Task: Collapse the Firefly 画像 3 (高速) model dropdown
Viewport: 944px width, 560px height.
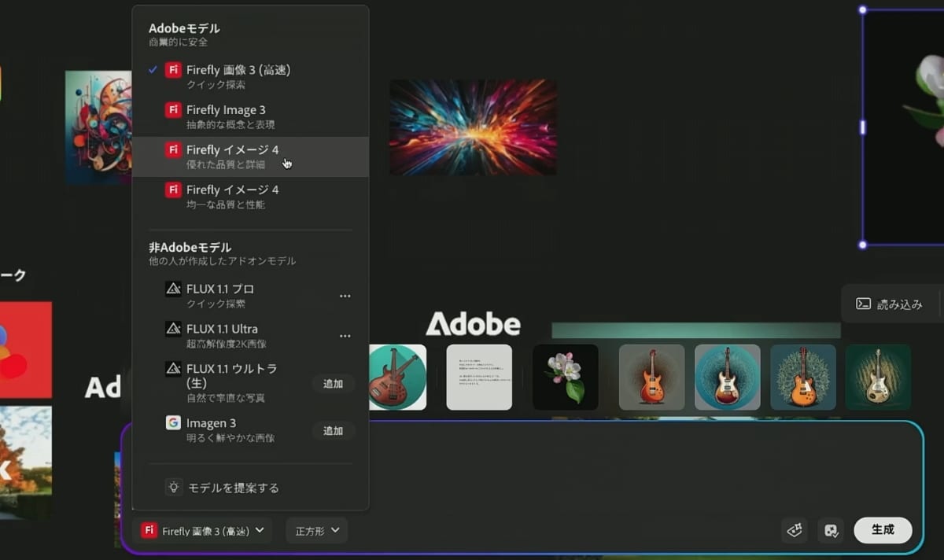Action: 204,531
